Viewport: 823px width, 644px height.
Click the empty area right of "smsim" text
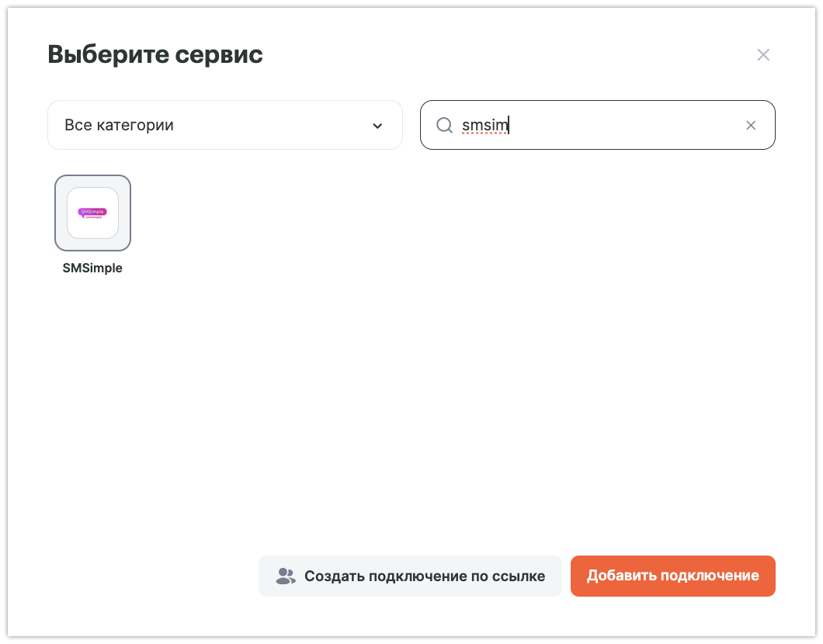(621, 126)
